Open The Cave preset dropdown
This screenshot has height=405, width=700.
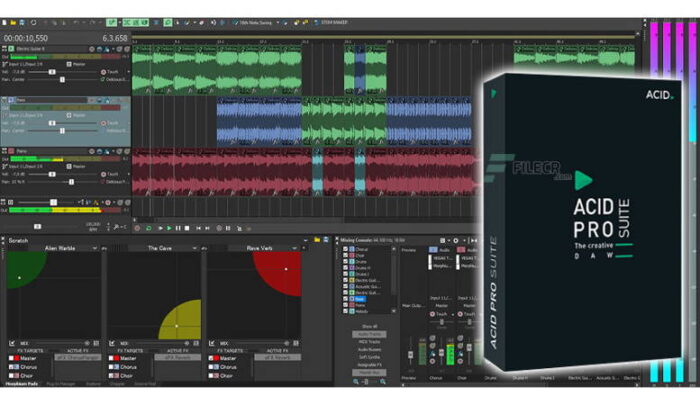pos(196,248)
